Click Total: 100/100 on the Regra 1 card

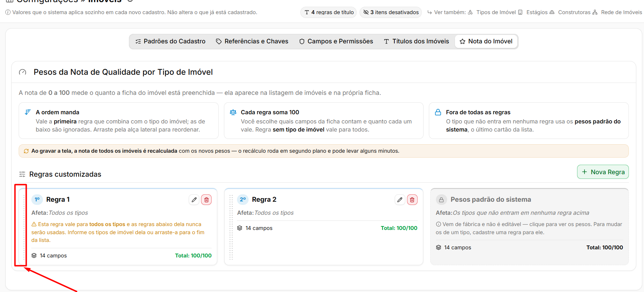[x=193, y=256]
